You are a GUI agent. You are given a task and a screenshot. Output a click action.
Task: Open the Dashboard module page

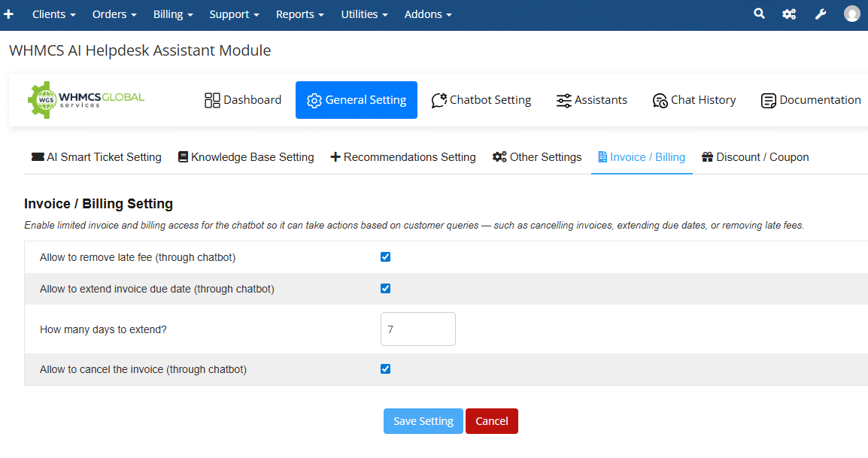(x=243, y=100)
